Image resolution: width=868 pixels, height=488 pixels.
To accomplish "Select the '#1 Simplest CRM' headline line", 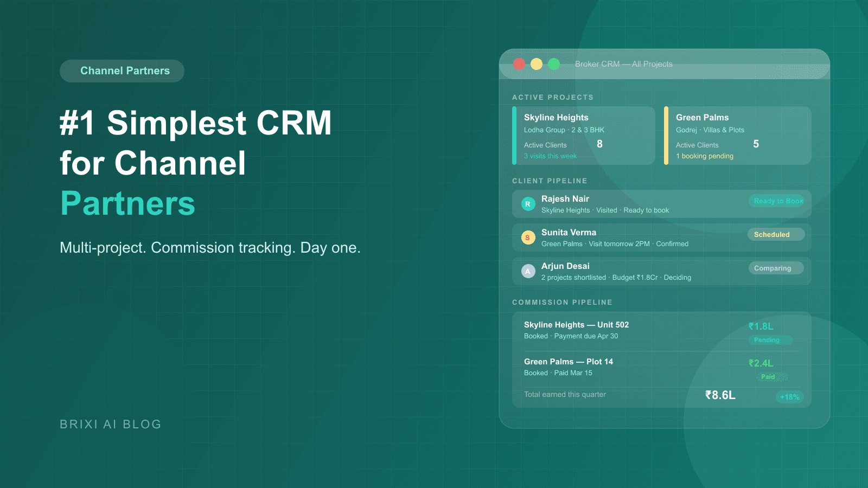I will pyautogui.click(x=196, y=123).
